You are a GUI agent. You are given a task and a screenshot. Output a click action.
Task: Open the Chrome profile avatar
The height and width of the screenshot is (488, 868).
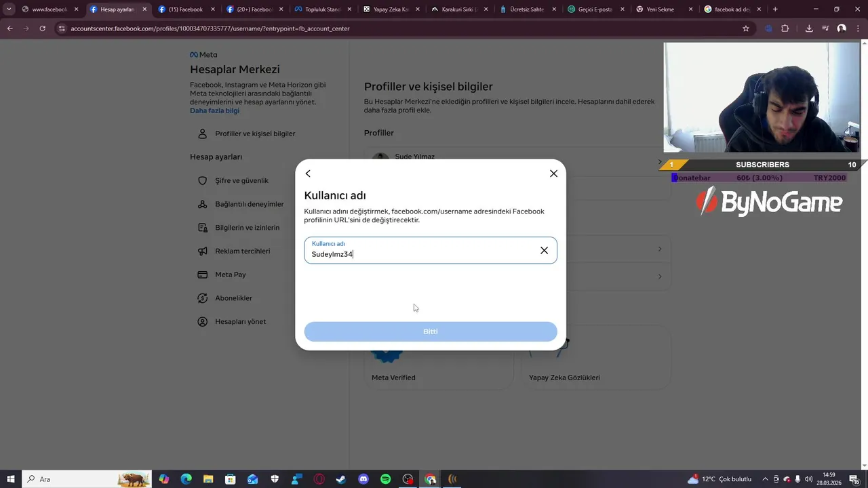click(x=842, y=28)
